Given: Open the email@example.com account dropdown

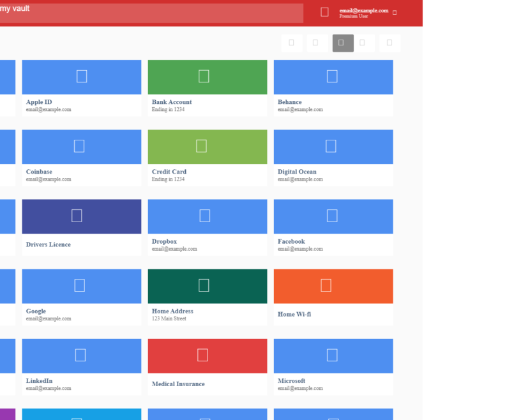Looking at the screenshot, I should click(363, 11).
